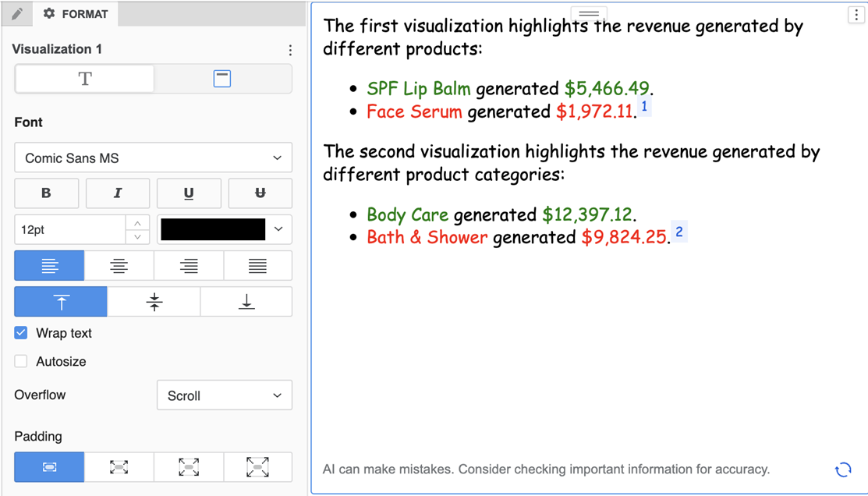This screenshot has width=868, height=496.
Task: Expand the Comic Sans MS font dropdown
Action: coord(153,158)
